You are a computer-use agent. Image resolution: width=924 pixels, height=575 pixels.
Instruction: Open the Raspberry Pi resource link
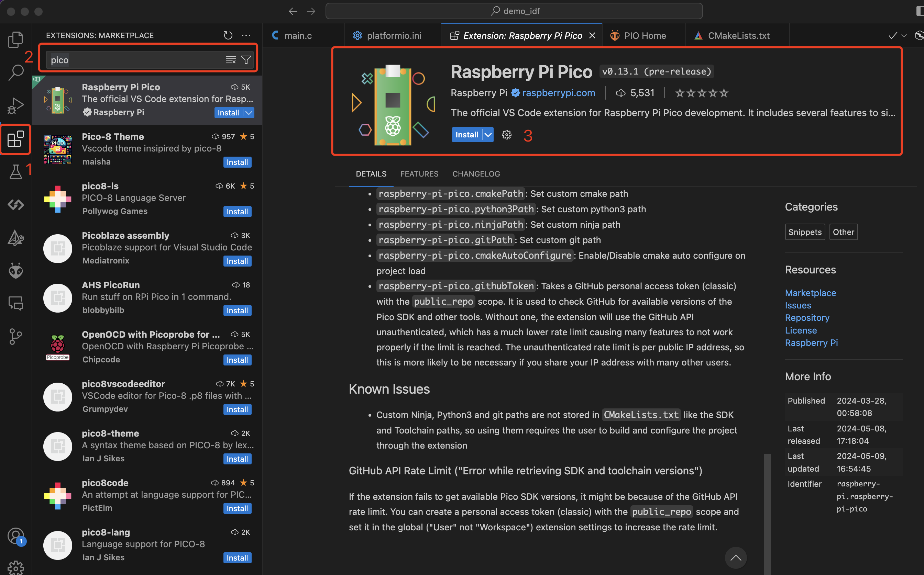tap(811, 343)
